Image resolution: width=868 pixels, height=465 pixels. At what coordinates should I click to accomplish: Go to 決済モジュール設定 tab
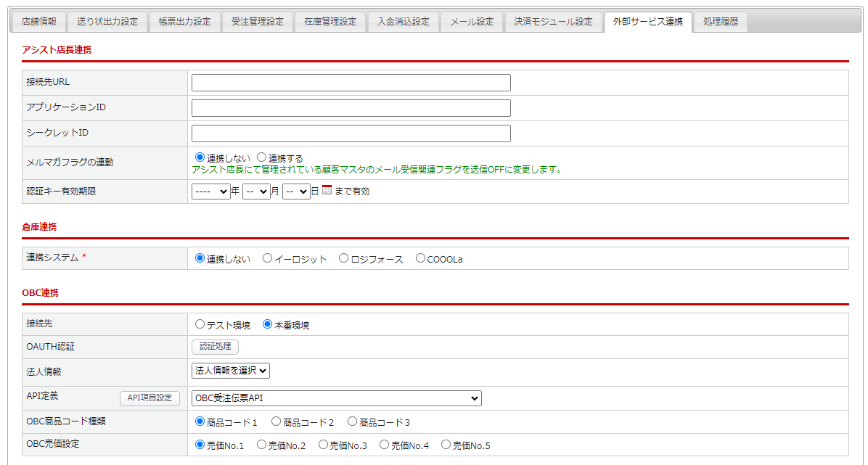(x=553, y=22)
